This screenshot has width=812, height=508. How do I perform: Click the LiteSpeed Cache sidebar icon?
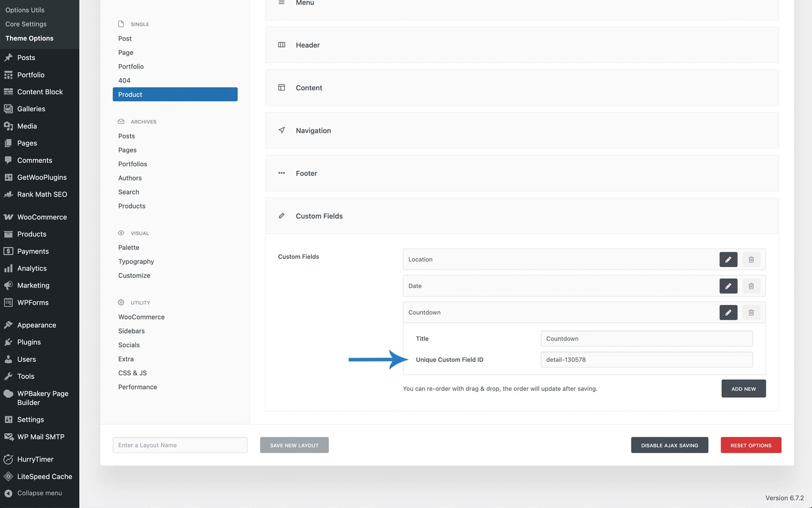tap(8, 476)
